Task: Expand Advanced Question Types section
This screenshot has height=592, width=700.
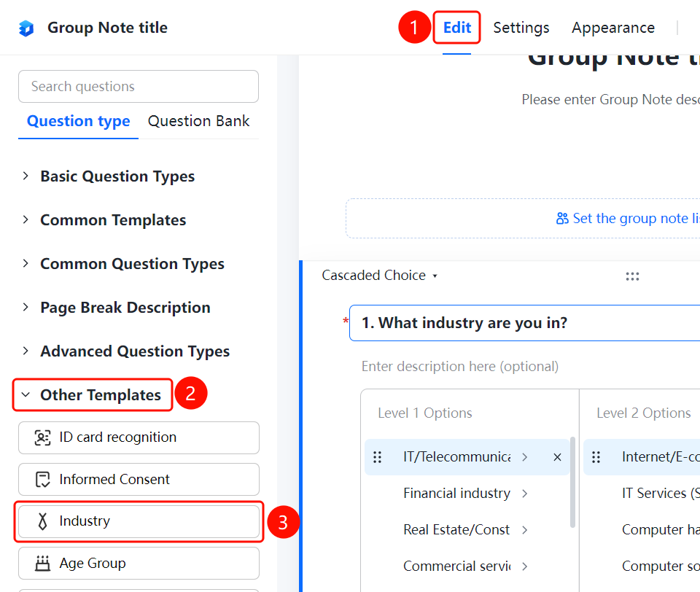Action: click(x=26, y=351)
